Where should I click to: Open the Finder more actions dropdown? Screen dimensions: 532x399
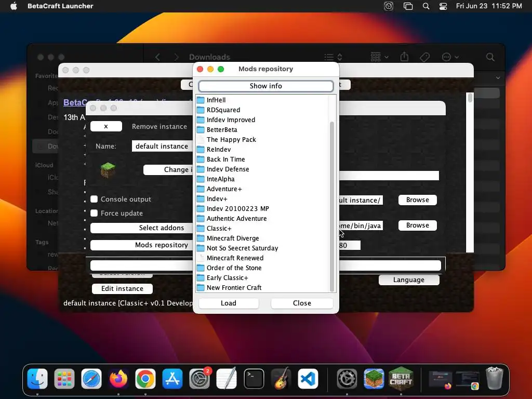point(450,57)
